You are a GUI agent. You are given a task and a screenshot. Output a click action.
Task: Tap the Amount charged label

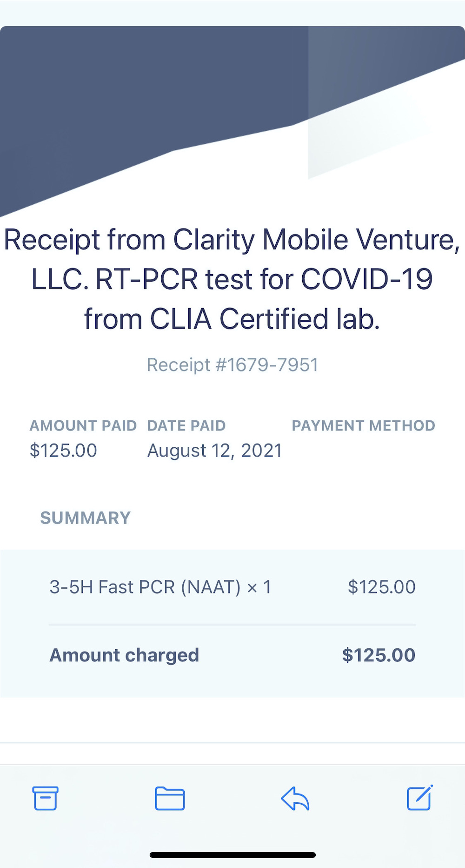click(x=124, y=655)
